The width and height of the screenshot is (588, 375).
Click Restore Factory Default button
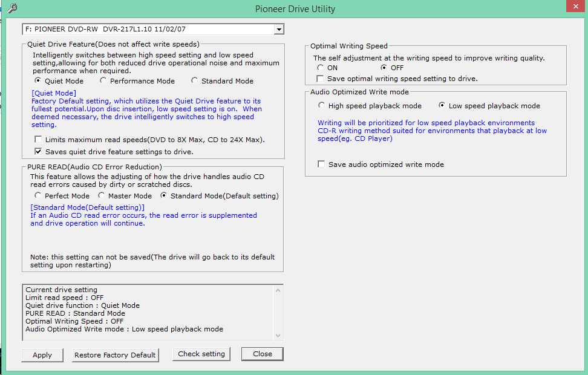pyautogui.click(x=115, y=355)
